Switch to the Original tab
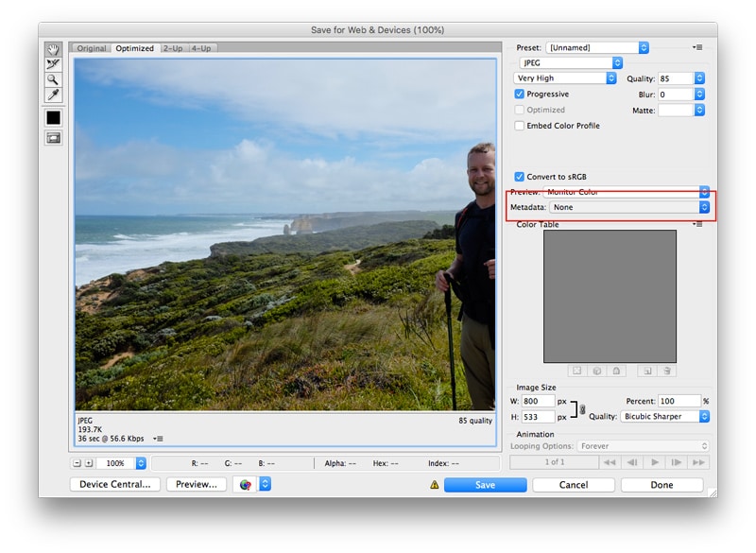This screenshot has width=756, height=553. coord(92,48)
